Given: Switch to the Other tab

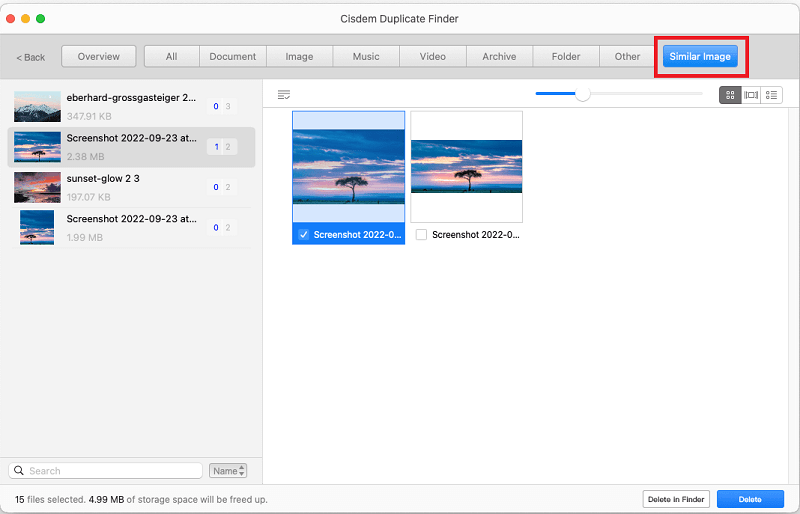Looking at the screenshot, I should (627, 57).
